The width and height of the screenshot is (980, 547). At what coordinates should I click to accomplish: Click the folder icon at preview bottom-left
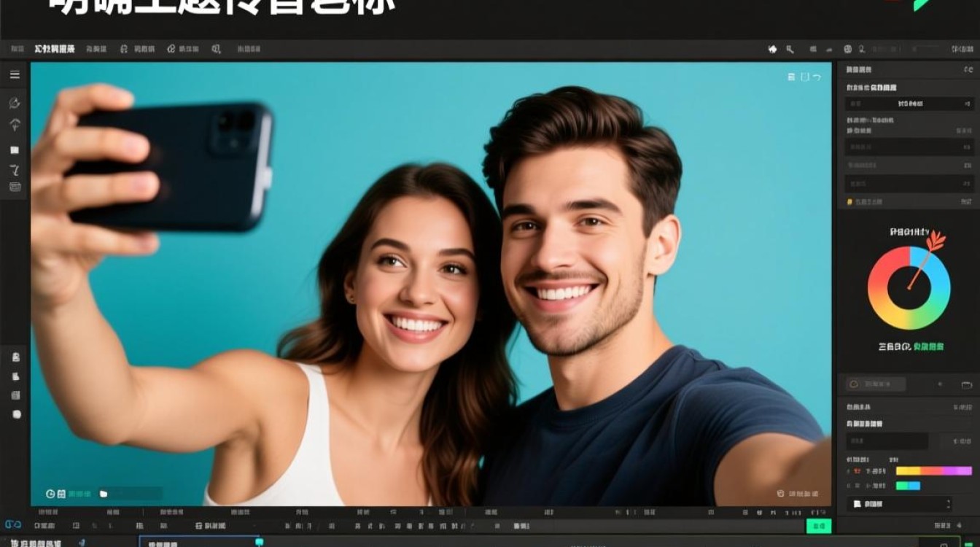104,494
